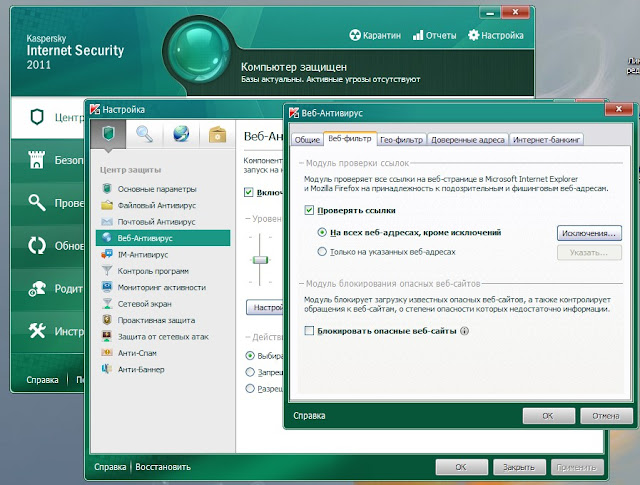
Task: Click Анти-Спам icon in settings list
Action: (107, 353)
